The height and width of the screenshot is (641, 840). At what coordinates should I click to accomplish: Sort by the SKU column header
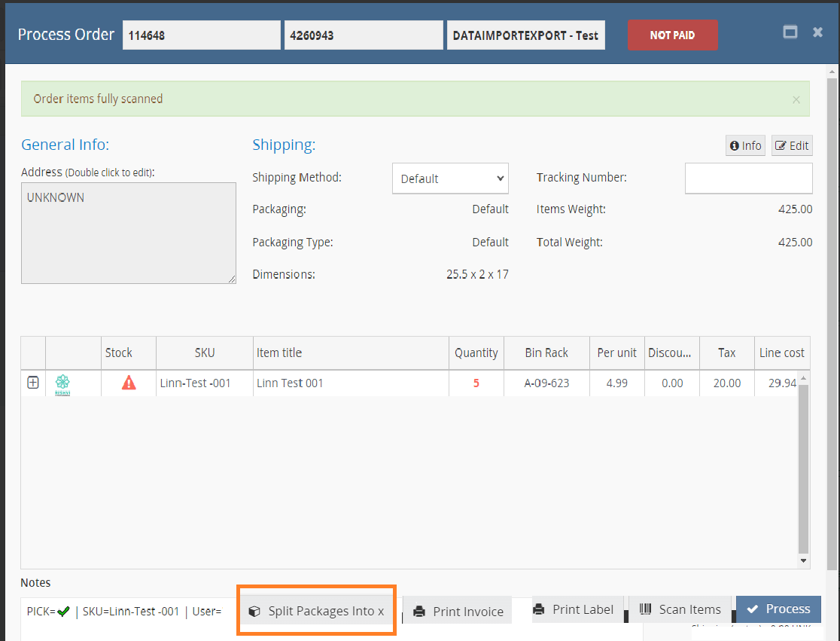tap(204, 353)
